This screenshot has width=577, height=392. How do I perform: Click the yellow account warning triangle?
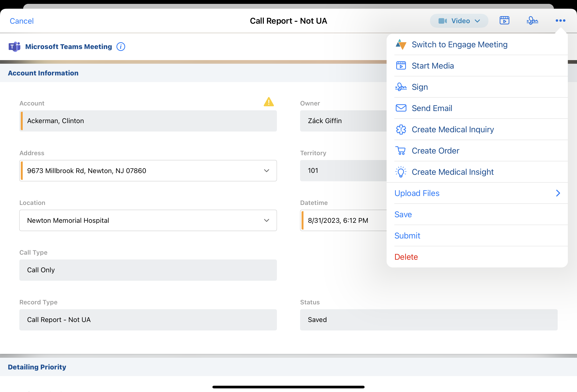click(x=269, y=102)
